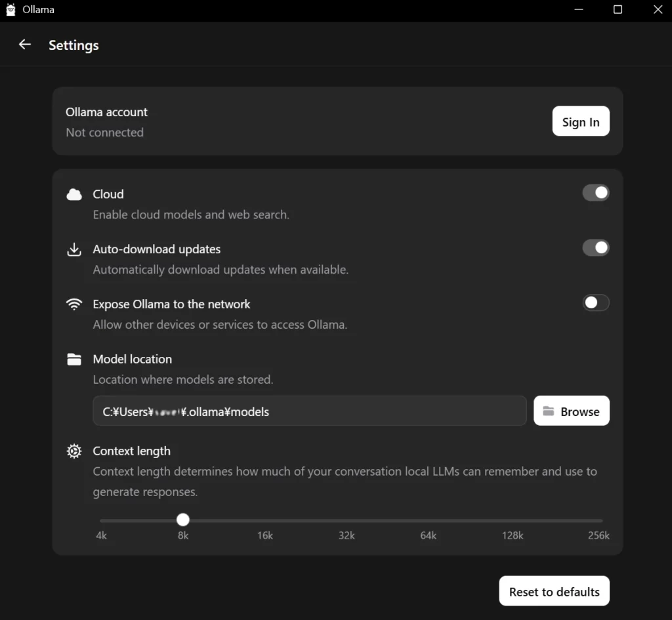Screen dimensions: 672x620
Task: Click the Cloud icon
Action: (74, 194)
